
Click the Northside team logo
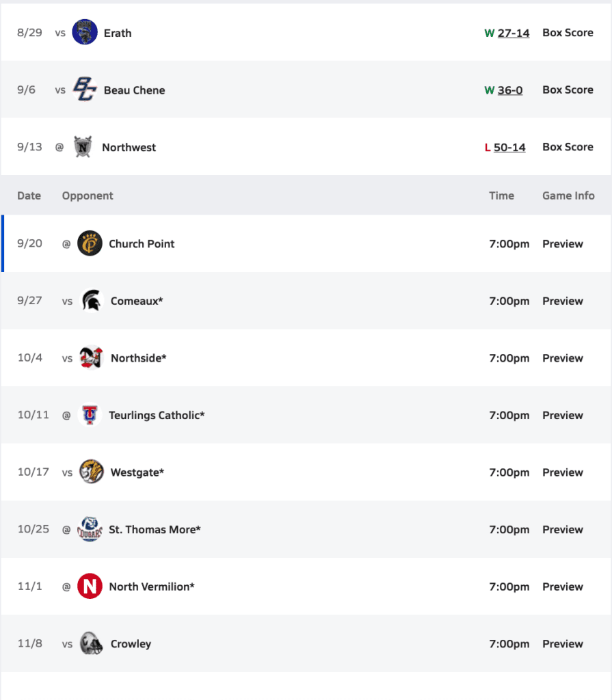point(91,358)
